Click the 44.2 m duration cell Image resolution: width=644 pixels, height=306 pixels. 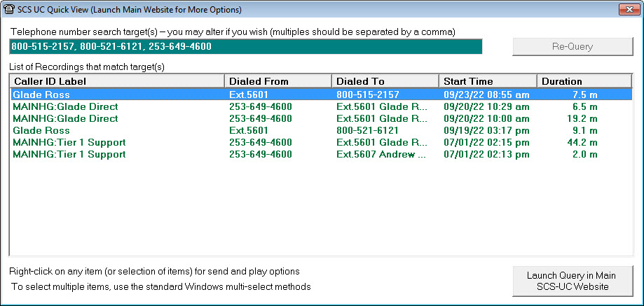(x=582, y=142)
